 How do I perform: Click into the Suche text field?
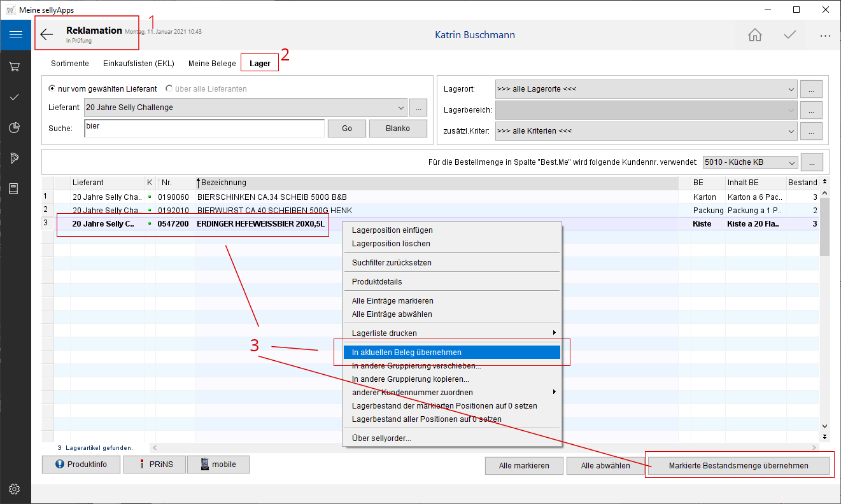pyautogui.click(x=204, y=128)
